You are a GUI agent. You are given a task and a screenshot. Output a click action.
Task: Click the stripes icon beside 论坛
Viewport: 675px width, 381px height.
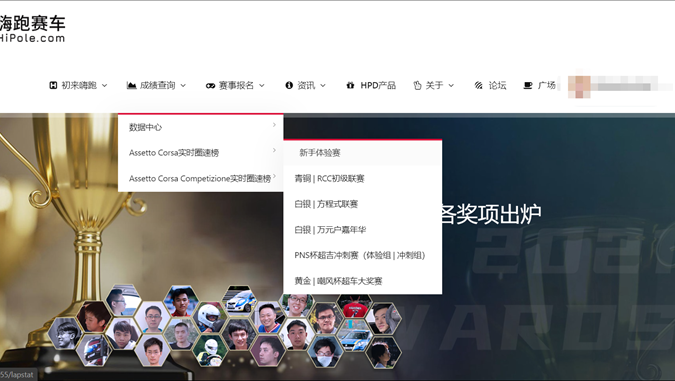point(478,85)
